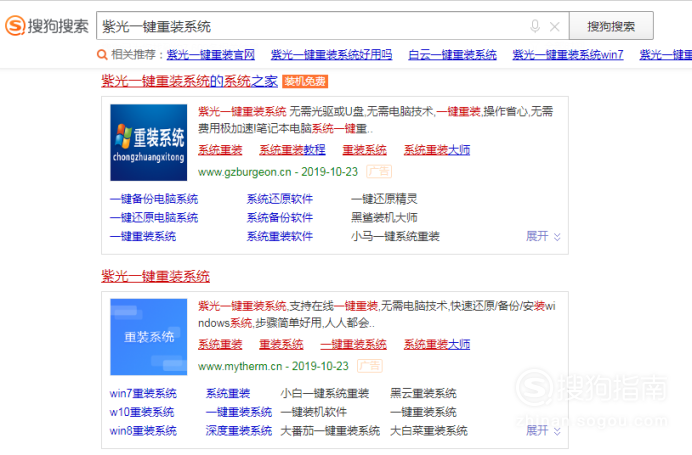
Task: Click 小马一键系统重装 text
Action: tap(395, 237)
